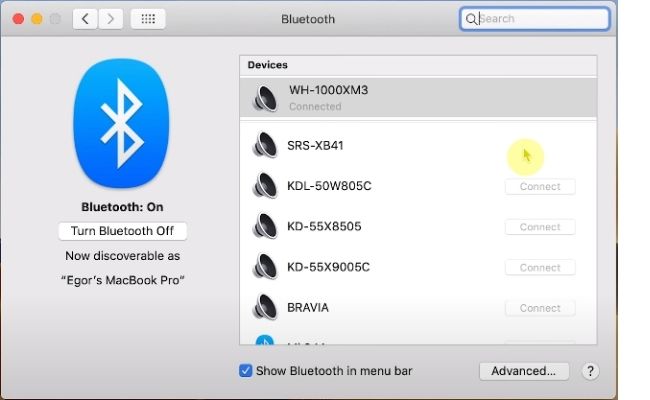Select the WH-1000XM3 device row
Image resolution: width=650 pixels, height=400 pixels.
point(418,98)
